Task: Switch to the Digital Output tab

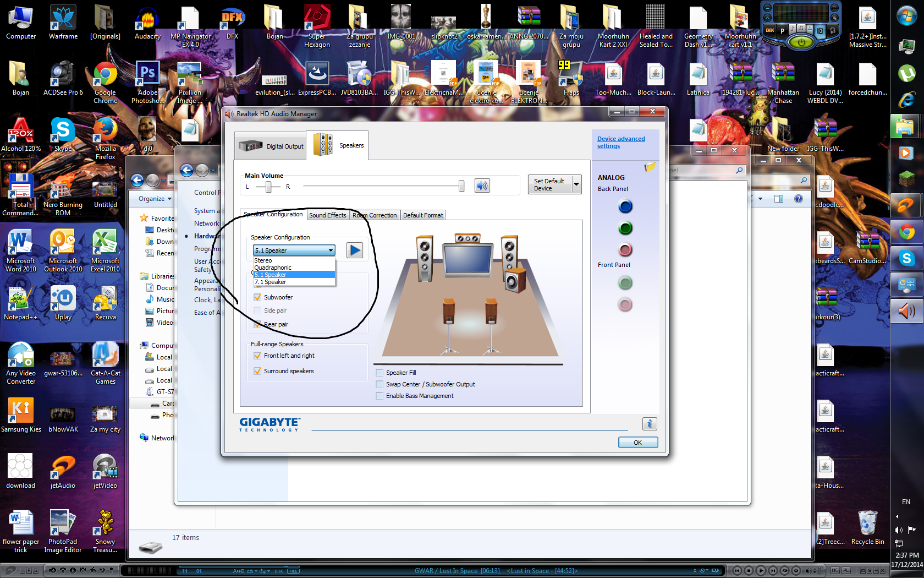Action: 270,146
